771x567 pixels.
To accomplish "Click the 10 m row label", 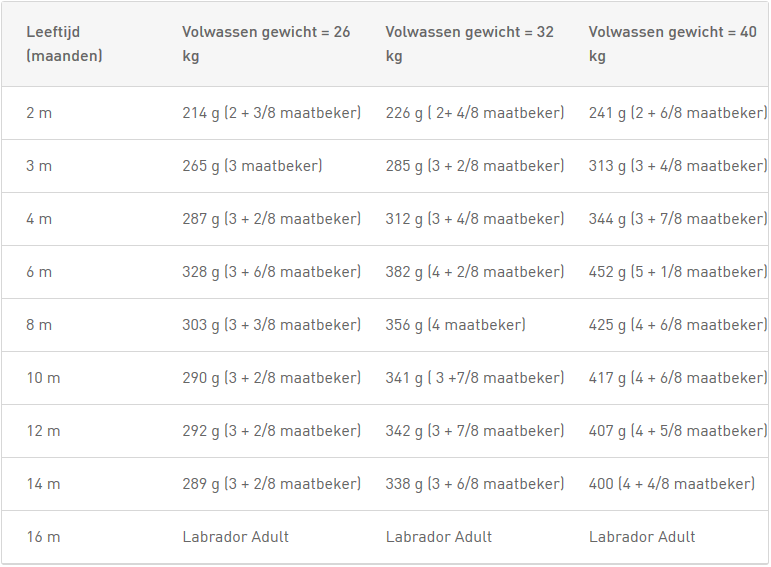I will (x=43, y=378).
